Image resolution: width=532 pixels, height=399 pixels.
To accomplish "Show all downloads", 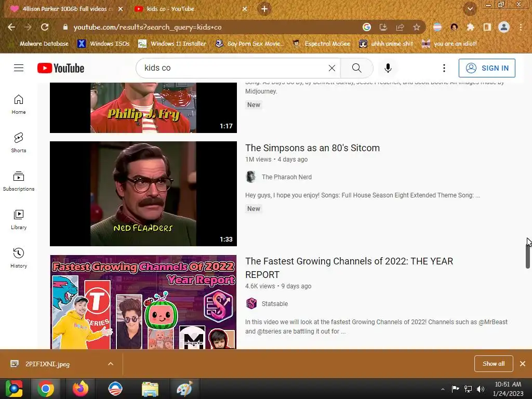I will coord(494,364).
